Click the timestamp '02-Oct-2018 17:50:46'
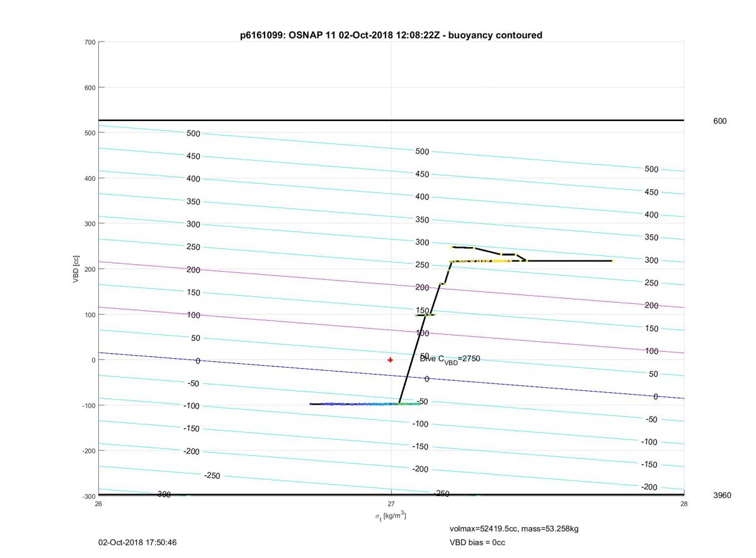The height and width of the screenshot is (558, 756). (x=137, y=542)
